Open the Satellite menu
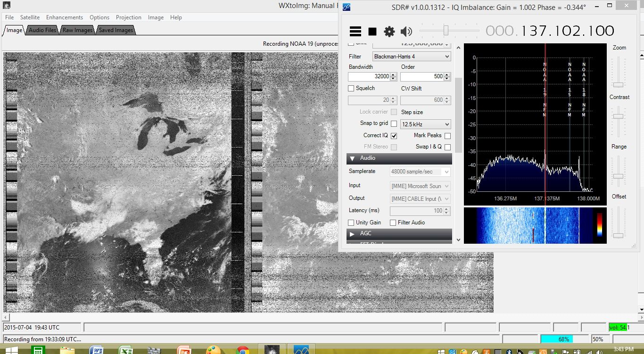Image resolution: width=644 pixels, height=354 pixels. tap(30, 17)
